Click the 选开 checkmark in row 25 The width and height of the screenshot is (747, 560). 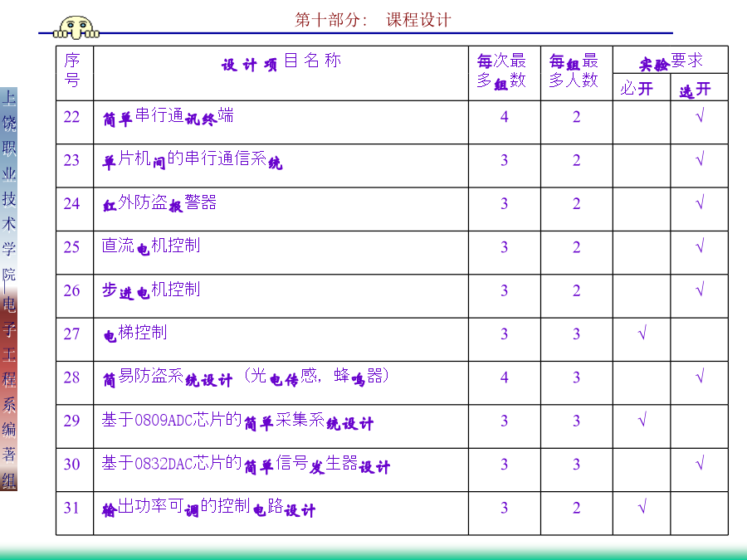coord(700,246)
